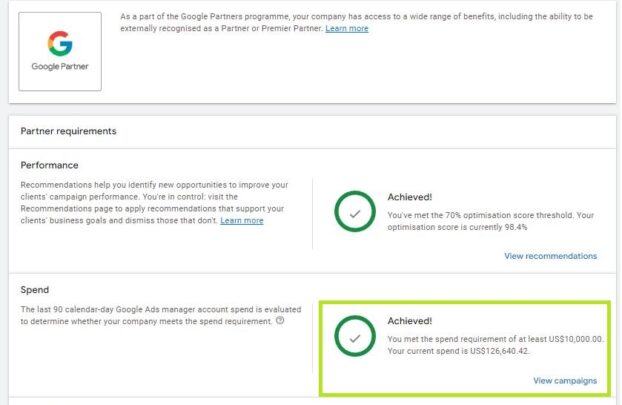Open the View recommendations link
This screenshot has height=405, width=622.
(551, 256)
